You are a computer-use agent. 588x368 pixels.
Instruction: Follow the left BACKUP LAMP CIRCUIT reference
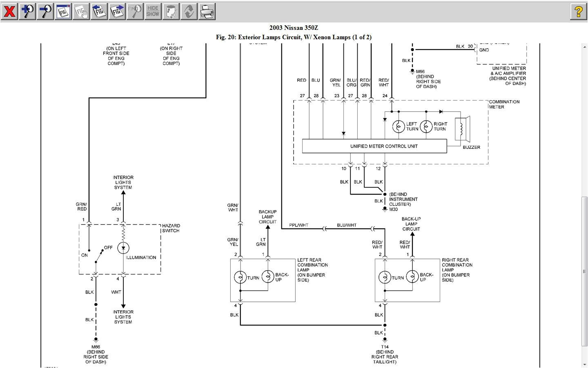tap(267, 217)
